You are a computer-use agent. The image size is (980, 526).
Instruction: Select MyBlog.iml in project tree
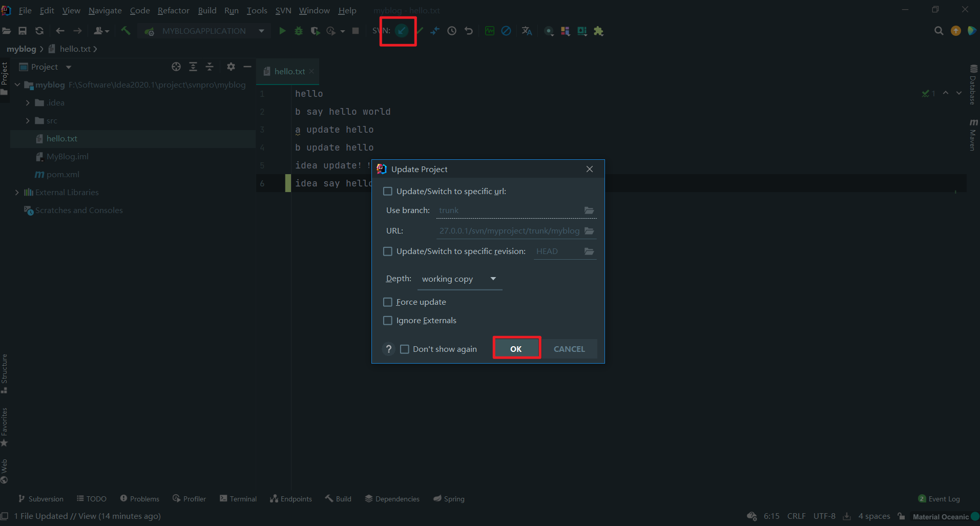click(x=67, y=156)
